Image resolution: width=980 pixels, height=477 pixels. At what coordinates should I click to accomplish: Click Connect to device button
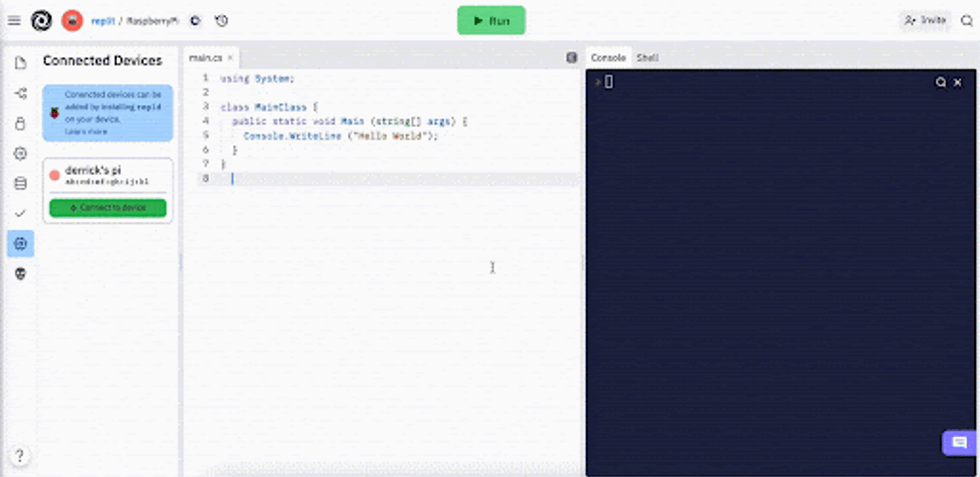point(108,207)
